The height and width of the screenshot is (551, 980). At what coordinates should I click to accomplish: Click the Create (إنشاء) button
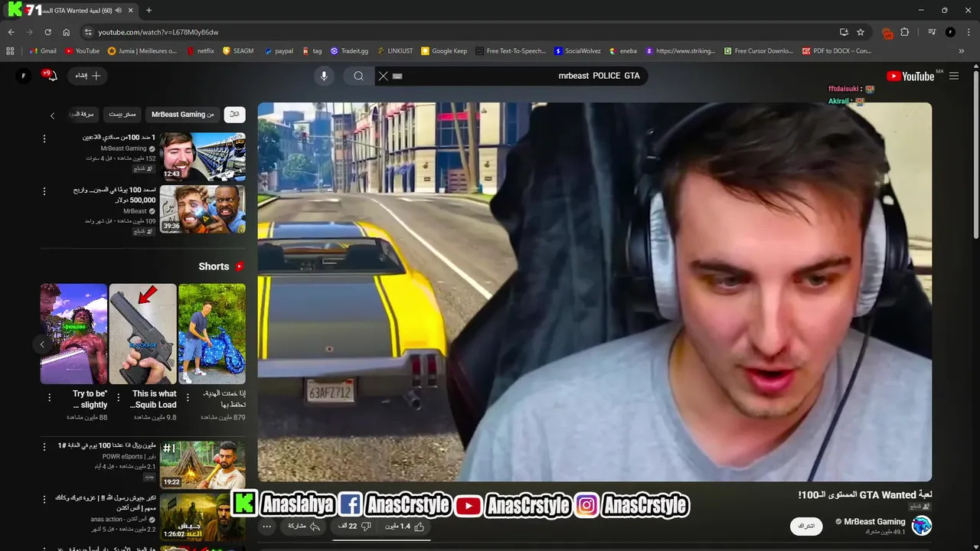click(87, 76)
